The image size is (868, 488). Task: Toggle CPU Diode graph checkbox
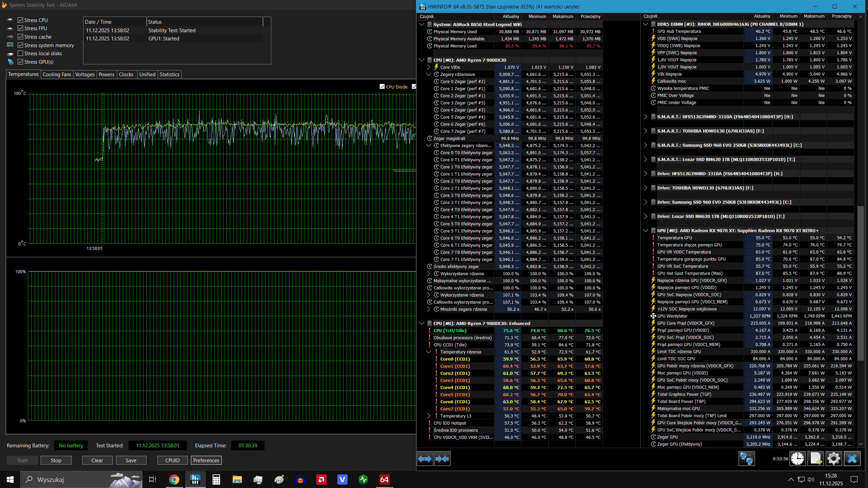click(x=382, y=87)
